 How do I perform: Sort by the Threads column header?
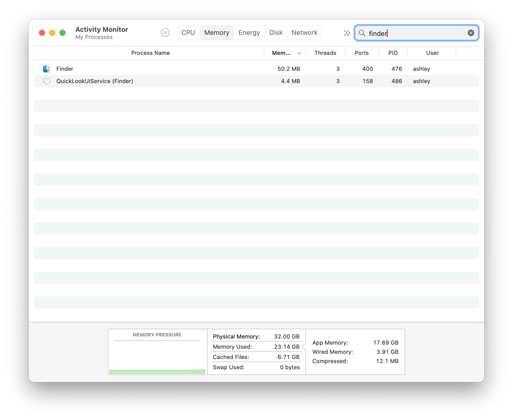[x=325, y=53]
